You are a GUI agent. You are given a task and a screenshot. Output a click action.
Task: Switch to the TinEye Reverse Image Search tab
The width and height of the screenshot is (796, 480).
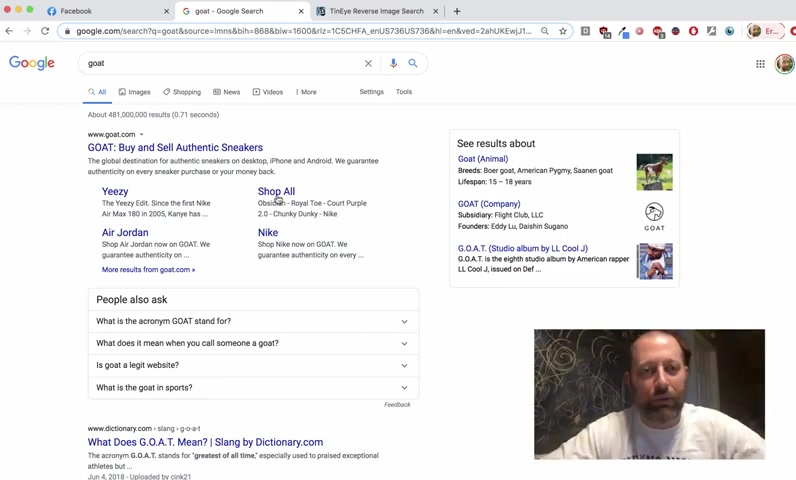pos(376,11)
